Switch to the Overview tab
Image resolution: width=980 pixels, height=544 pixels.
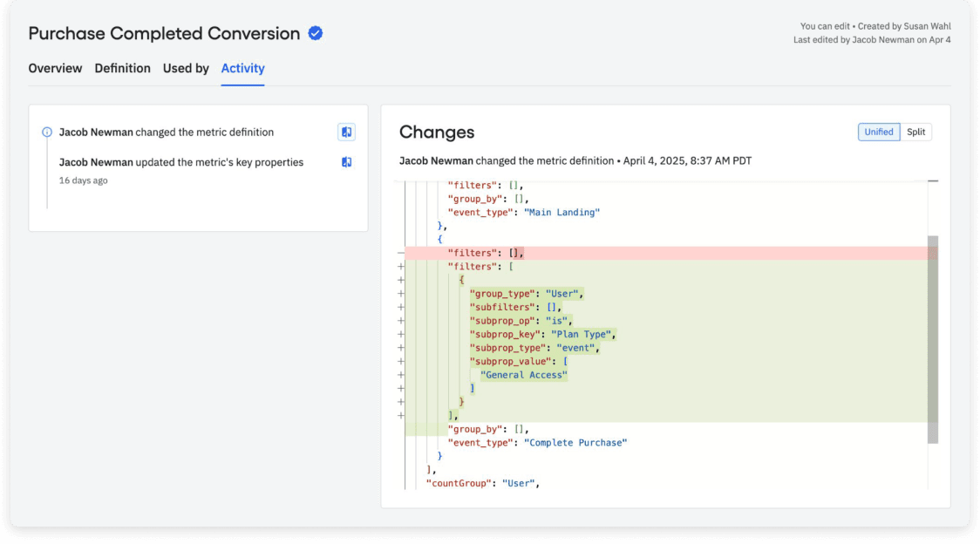(x=55, y=68)
